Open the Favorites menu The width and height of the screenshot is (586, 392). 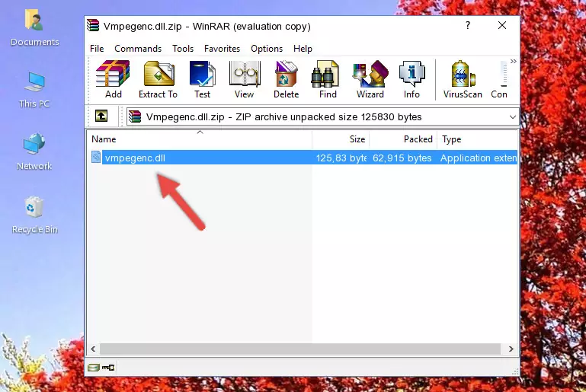coord(222,49)
